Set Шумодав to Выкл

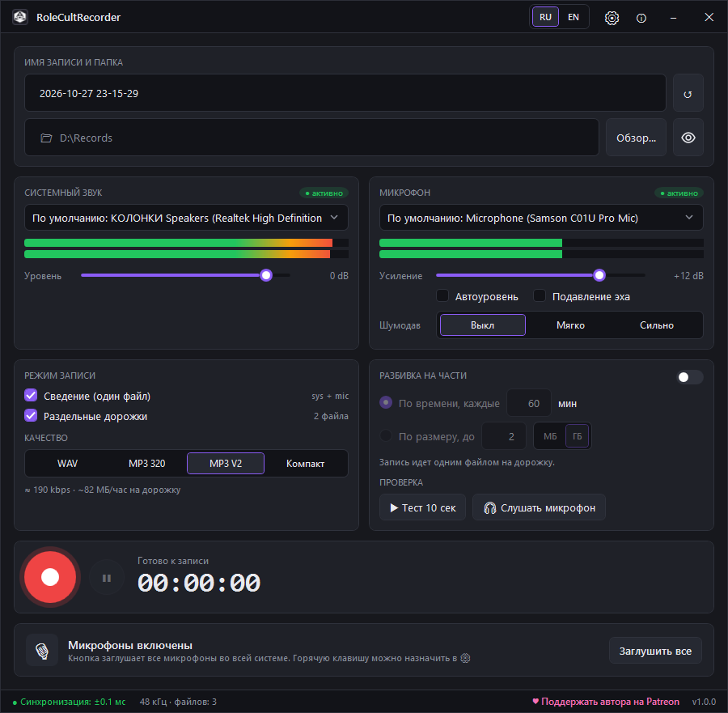[482, 325]
